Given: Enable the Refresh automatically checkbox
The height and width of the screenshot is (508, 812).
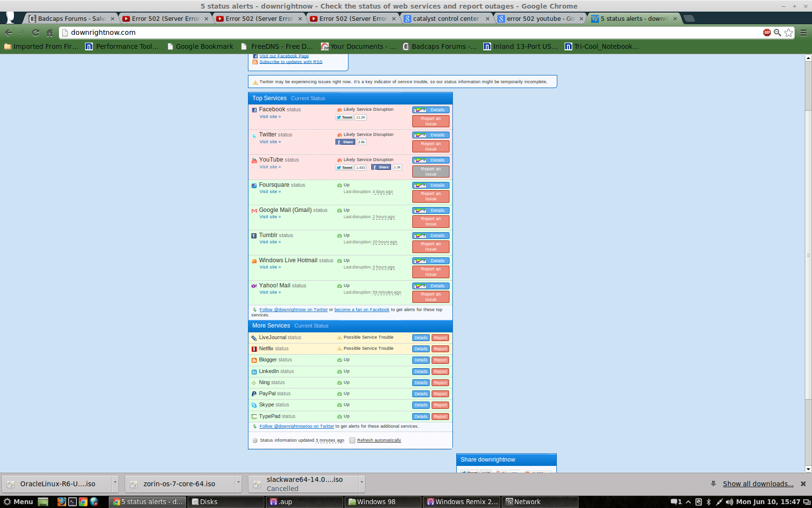Looking at the screenshot, I should 352,440.
